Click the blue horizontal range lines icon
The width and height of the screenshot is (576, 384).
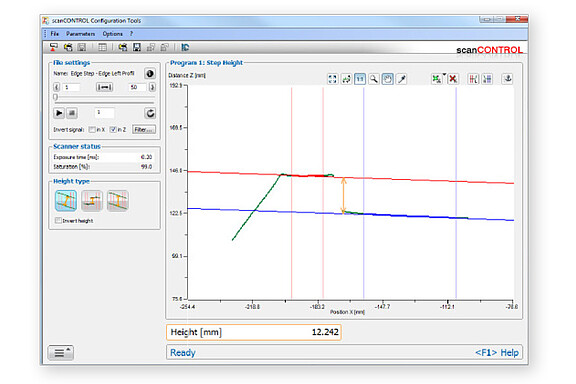click(x=487, y=79)
